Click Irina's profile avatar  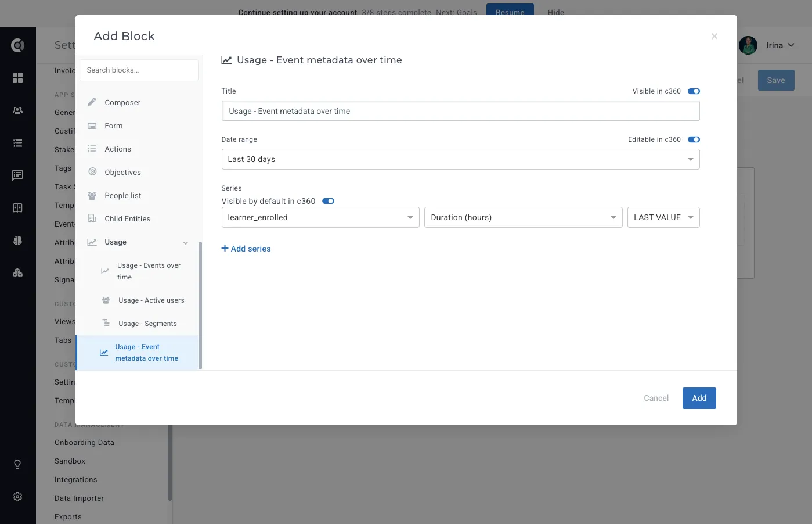click(x=748, y=45)
